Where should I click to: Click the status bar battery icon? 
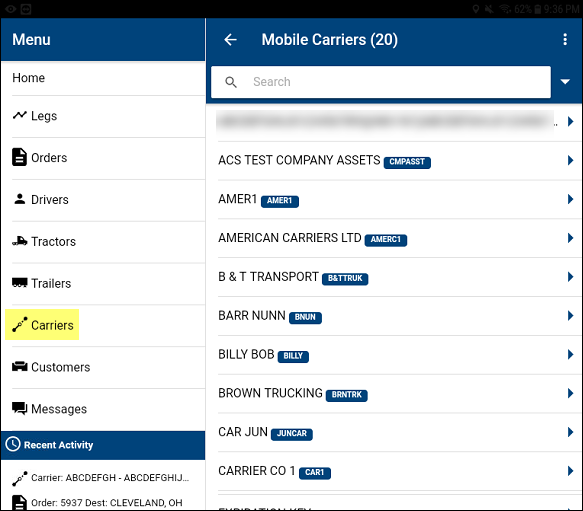[x=537, y=9]
